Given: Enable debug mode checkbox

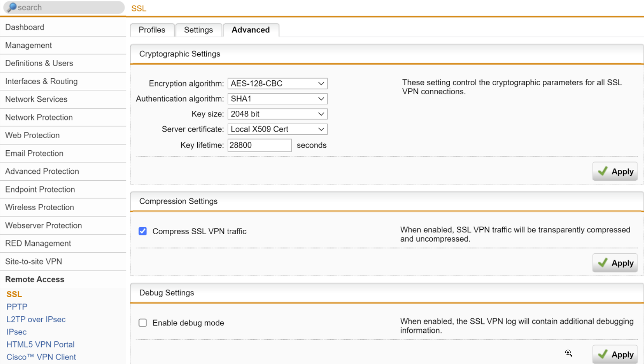Looking at the screenshot, I should pos(143,323).
